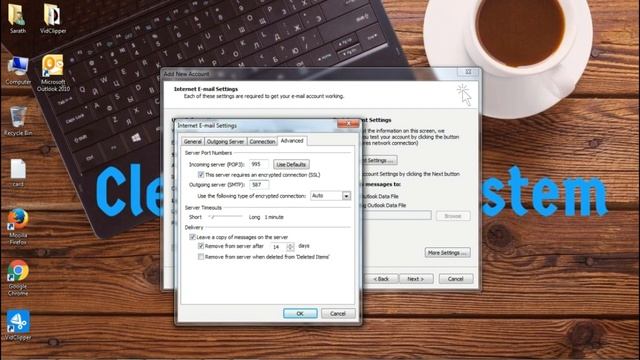640x360 pixels.
Task: Click the days spinner arrows
Action: tap(290, 247)
